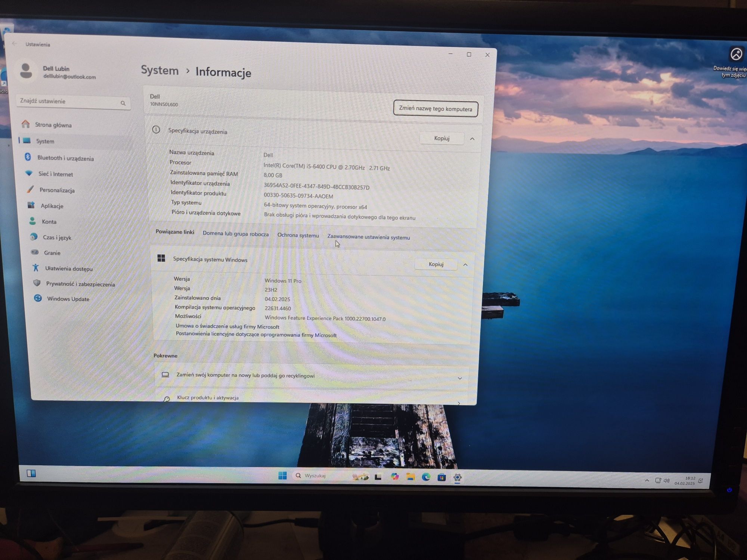The image size is (747, 560).
Task: Click Zmień nazwę tego komputera button
Action: (436, 109)
